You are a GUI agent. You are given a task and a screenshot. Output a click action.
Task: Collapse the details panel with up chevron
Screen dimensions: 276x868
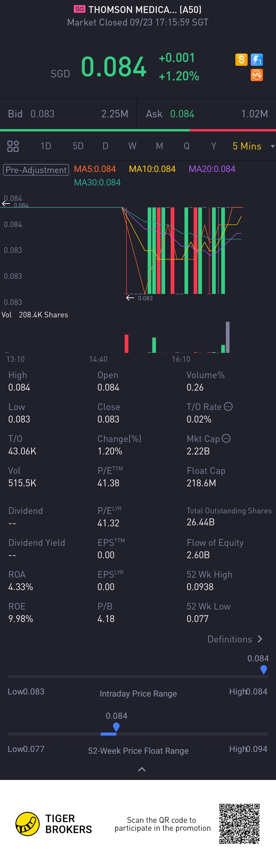coord(142,769)
